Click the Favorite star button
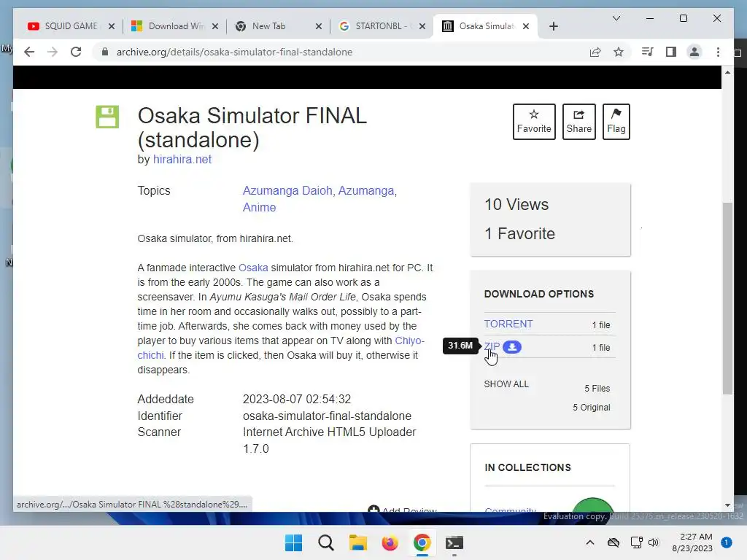This screenshot has height=560, width=747. pos(534,122)
